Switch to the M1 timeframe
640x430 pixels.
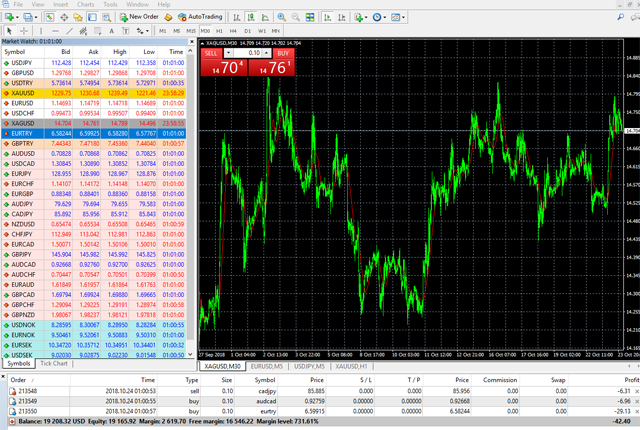pos(162,31)
